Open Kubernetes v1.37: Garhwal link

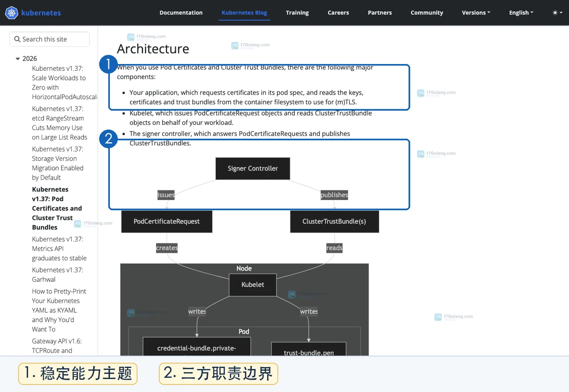(57, 275)
